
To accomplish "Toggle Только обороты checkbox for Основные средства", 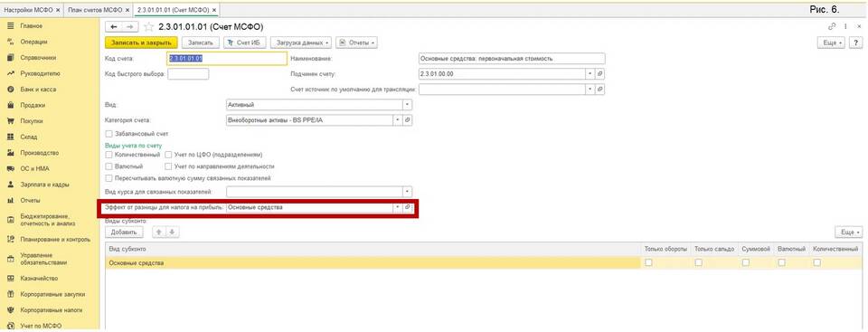I will pos(648,262).
